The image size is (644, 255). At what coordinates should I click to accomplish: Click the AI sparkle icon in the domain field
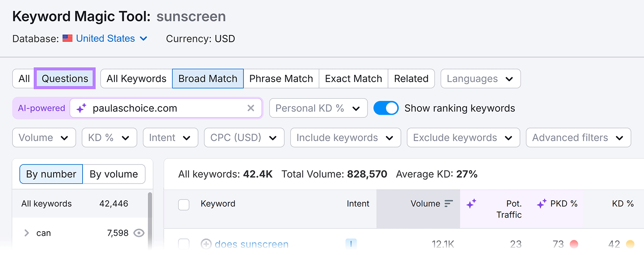click(x=82, y=108)
